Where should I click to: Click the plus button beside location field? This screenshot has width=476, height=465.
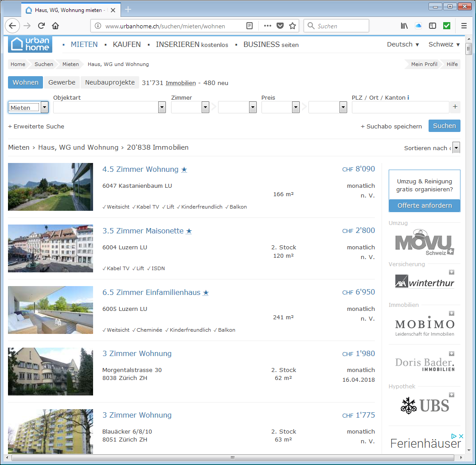(455, 107)
